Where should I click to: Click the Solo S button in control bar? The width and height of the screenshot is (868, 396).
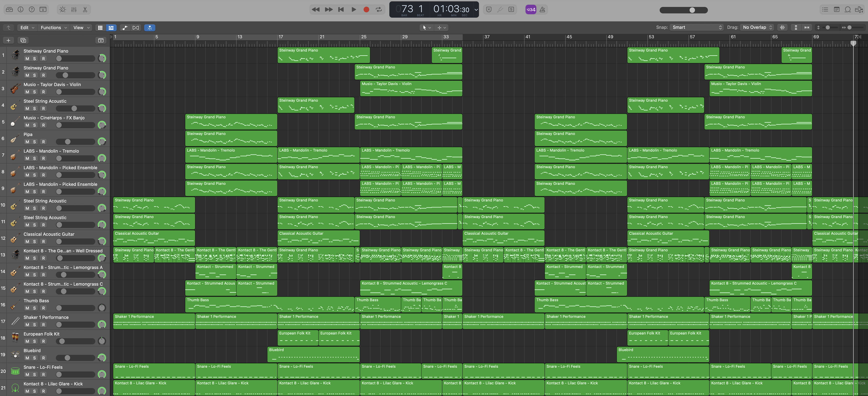511,10
